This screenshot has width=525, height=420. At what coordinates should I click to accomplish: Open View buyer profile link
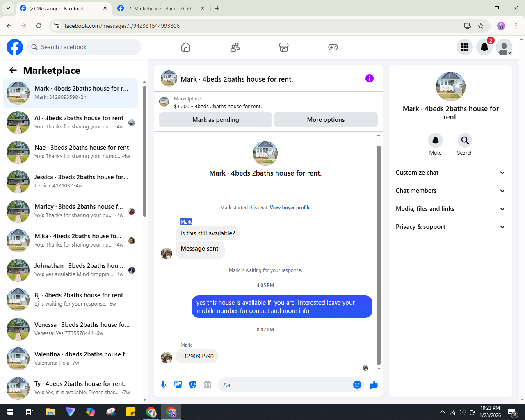point(290,208)
